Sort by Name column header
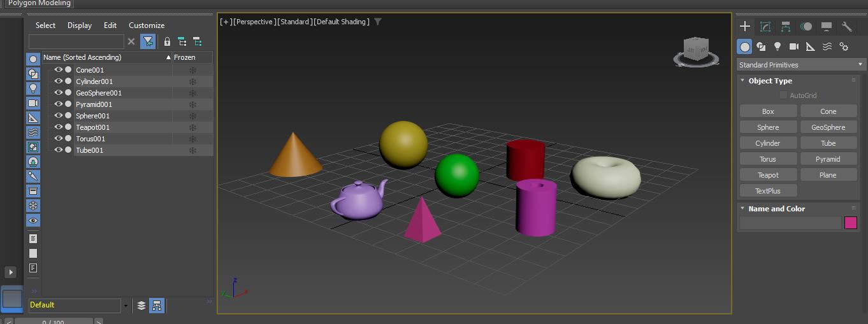Image resolution: width=868 pixels, height=324 pixels. [107, 57]
